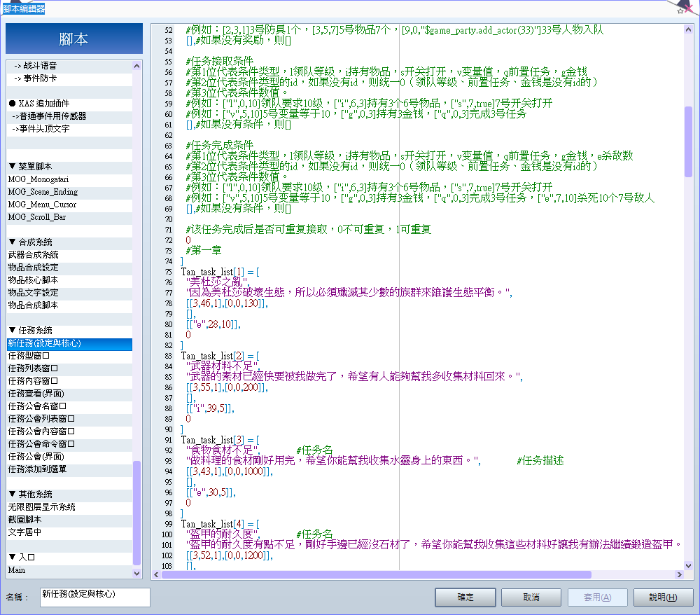
Task: Click the code editor's horizontal scrollbar thumb
Action: click(x=377, y=575)
